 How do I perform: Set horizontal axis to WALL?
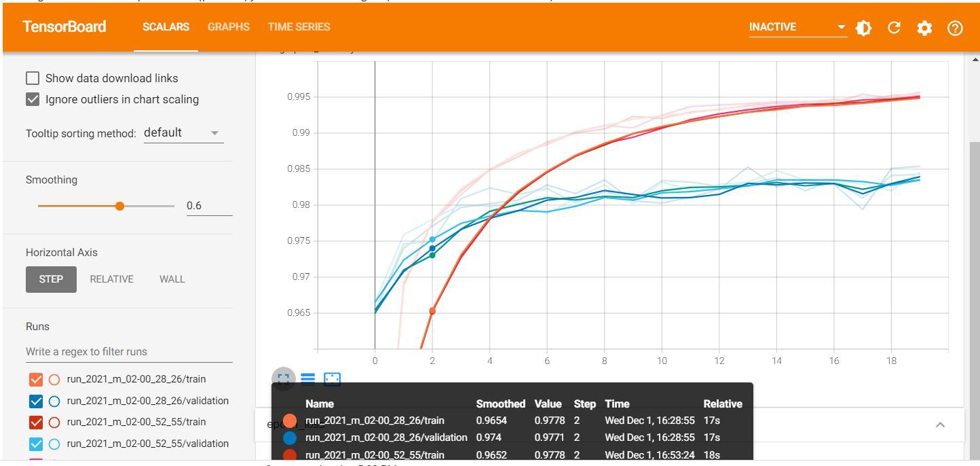coord(172,279)
